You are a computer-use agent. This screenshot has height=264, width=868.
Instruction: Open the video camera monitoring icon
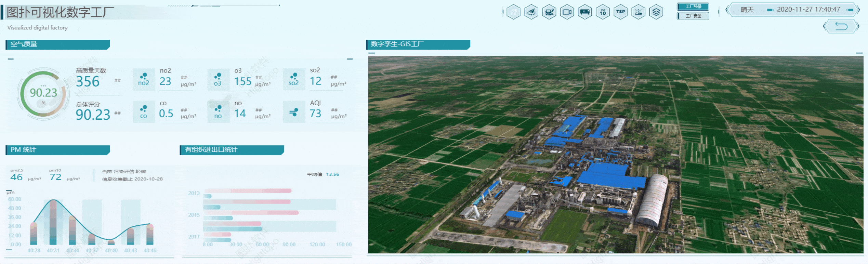pos(567,12)
